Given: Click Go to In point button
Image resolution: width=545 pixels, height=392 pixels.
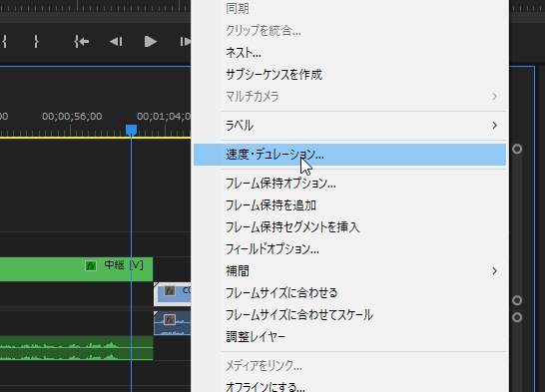Looking at the screenshot, I should pos(81,42).
